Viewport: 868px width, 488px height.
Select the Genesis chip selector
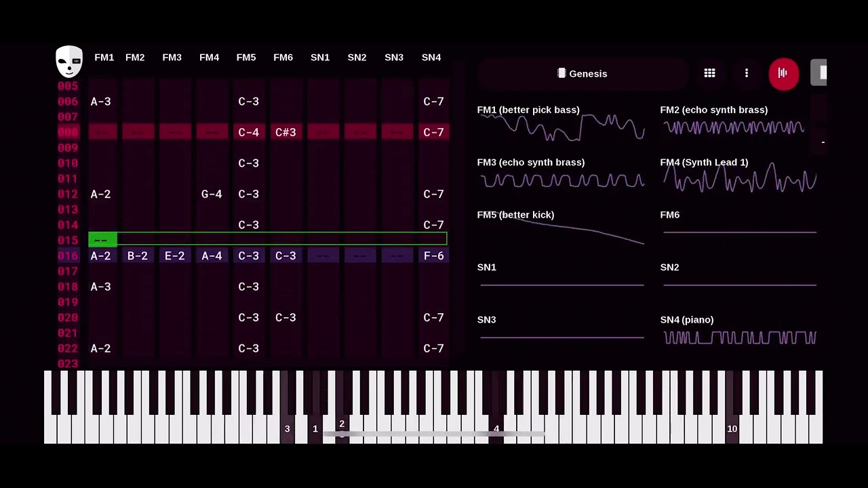pyautogui.click(x=583, y=73)
